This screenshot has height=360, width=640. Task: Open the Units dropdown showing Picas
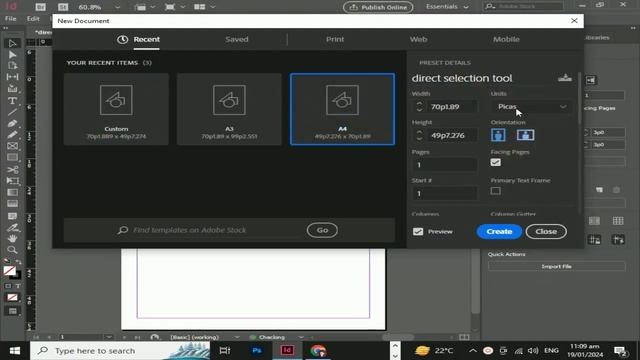point(531,107)
